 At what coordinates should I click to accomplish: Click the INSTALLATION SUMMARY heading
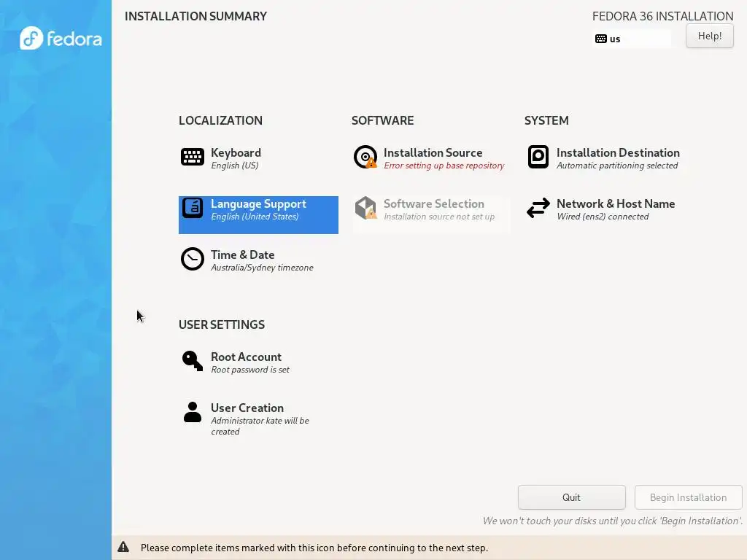pos(196,16)
